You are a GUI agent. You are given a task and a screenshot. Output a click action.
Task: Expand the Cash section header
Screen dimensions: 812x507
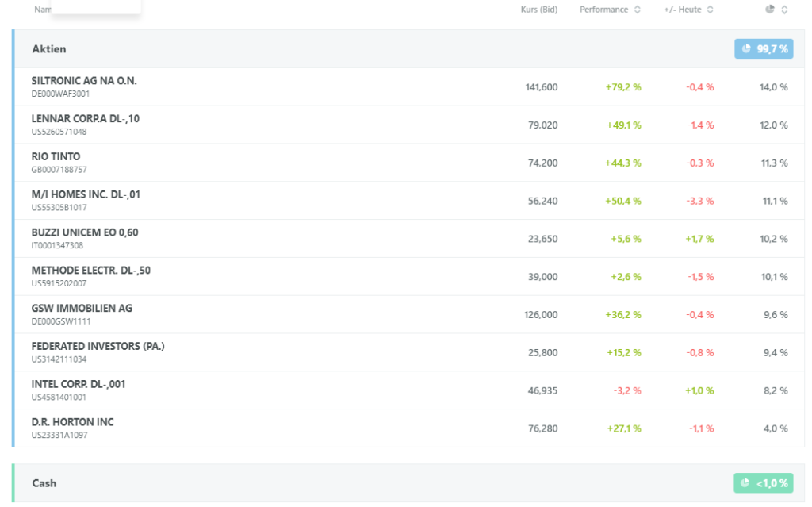[x=409, y=483]
